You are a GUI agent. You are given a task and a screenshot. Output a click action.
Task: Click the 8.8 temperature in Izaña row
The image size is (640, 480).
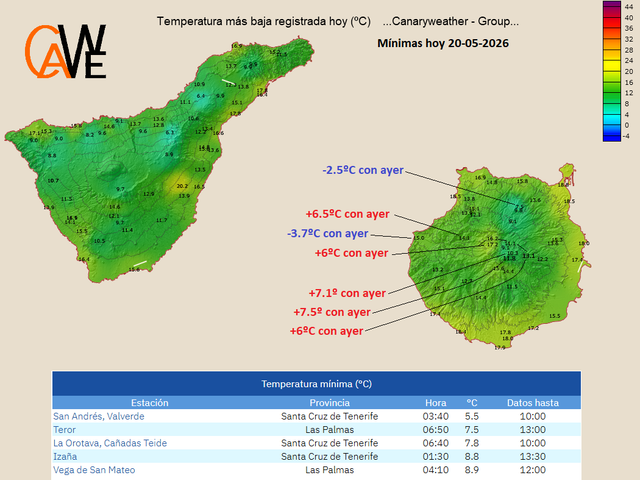point(472,456)
